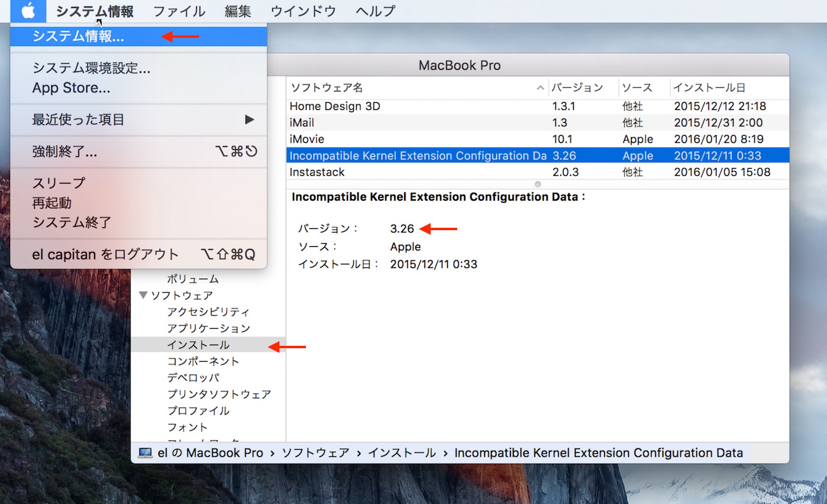Screen dimensions: 827x504
Task: Click the 2015/12/11 0:33 value in details pane
Action: (x=434, y=264)
